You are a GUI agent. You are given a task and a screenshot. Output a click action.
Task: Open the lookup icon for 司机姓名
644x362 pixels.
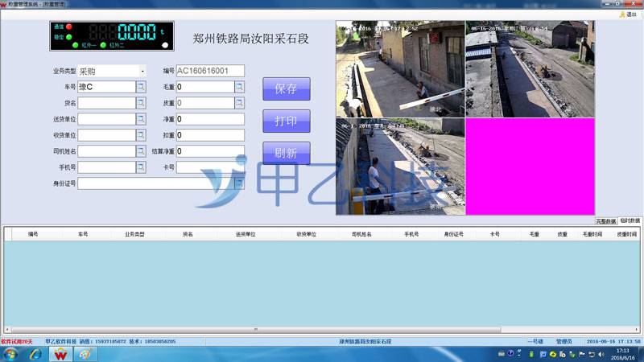click(x=141, y=151)
